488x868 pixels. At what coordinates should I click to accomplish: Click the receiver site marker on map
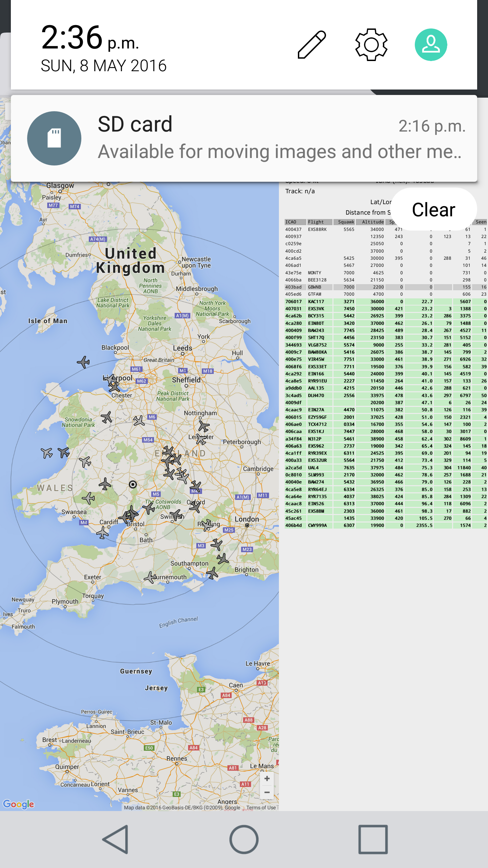(x=133, y=485)
